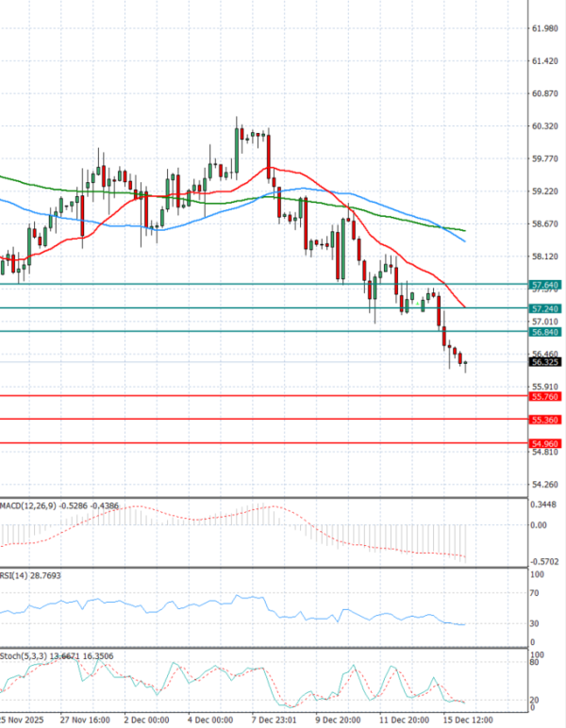The height and width of the screenshot is (728, 566).
Task: Click the RSI 70 level axis label
Action: click(537, 593)
